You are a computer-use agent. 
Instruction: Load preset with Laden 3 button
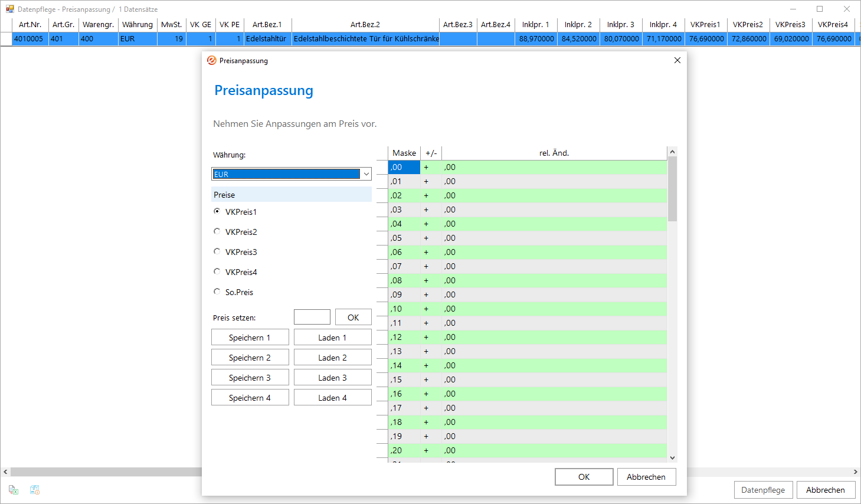332,378
